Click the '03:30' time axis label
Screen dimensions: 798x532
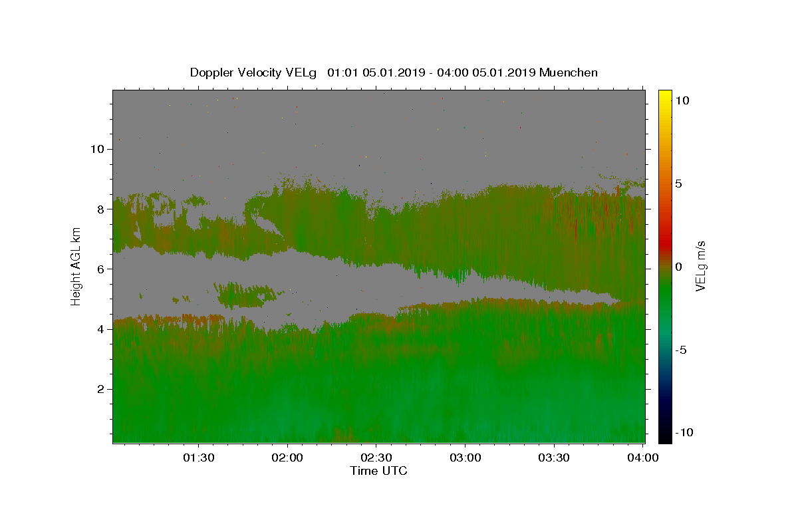click(x=553, y=458)
